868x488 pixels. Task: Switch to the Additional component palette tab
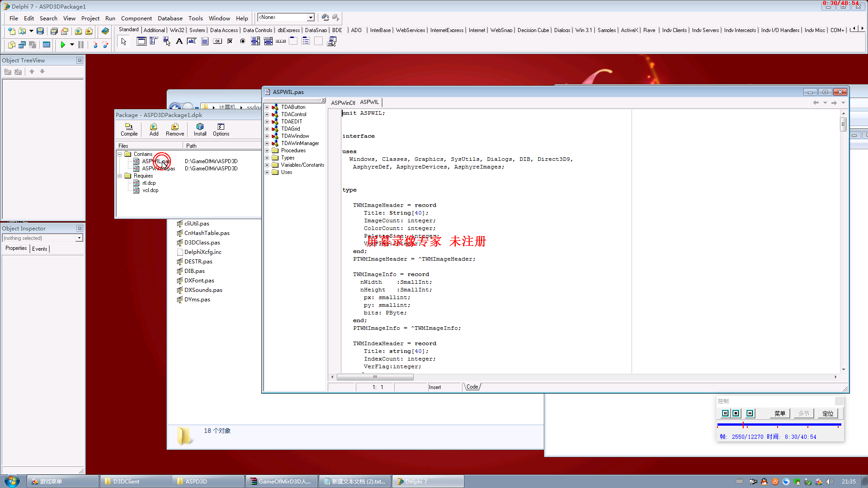[x=154, y=30]
